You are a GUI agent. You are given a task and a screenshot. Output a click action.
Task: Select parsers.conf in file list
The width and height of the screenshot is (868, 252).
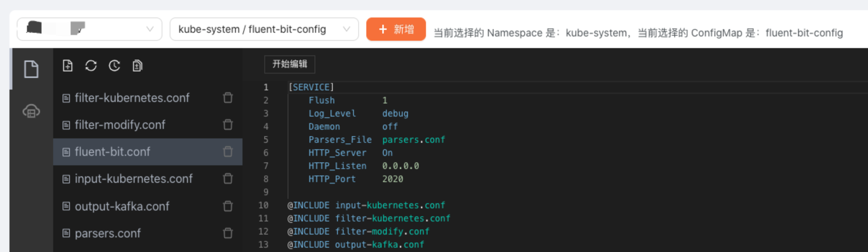click(148, 233)
